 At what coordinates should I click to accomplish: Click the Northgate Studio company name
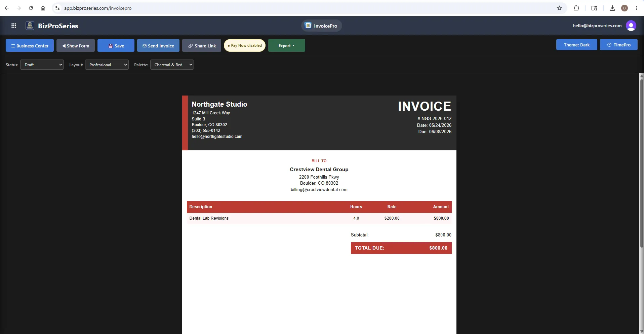click(x=219, y=104)
